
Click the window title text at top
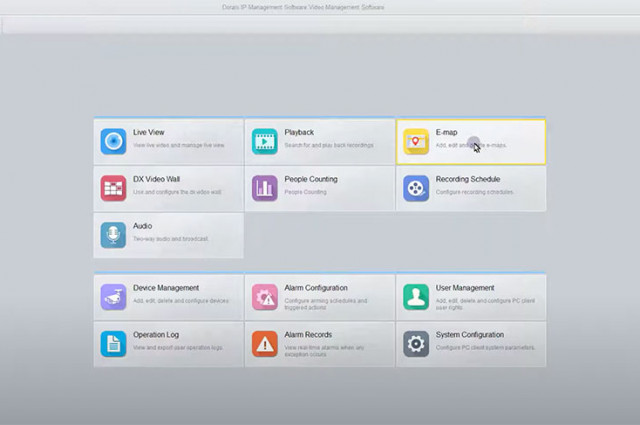pyautogui.click(x=303, y=7)
